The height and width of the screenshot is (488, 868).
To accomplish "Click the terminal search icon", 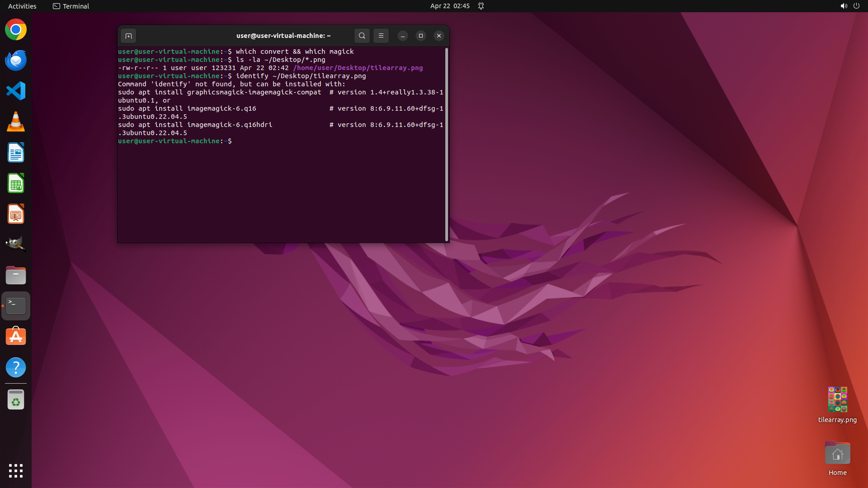I will (x=362, y=36).
